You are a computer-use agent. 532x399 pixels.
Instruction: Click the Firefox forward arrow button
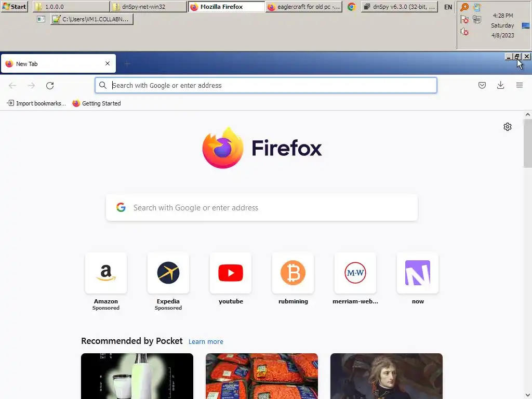click(31, 86)
